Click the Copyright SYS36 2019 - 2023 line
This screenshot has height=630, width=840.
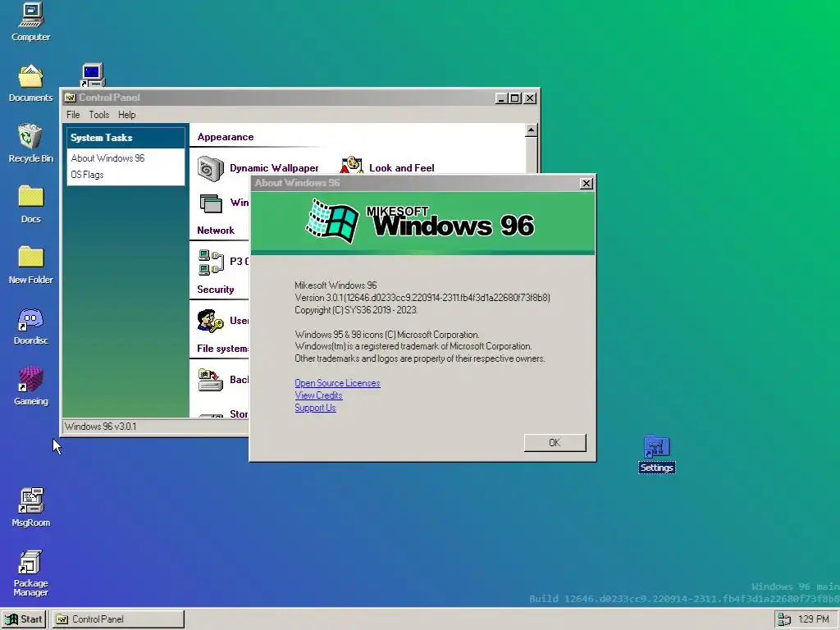356,310
